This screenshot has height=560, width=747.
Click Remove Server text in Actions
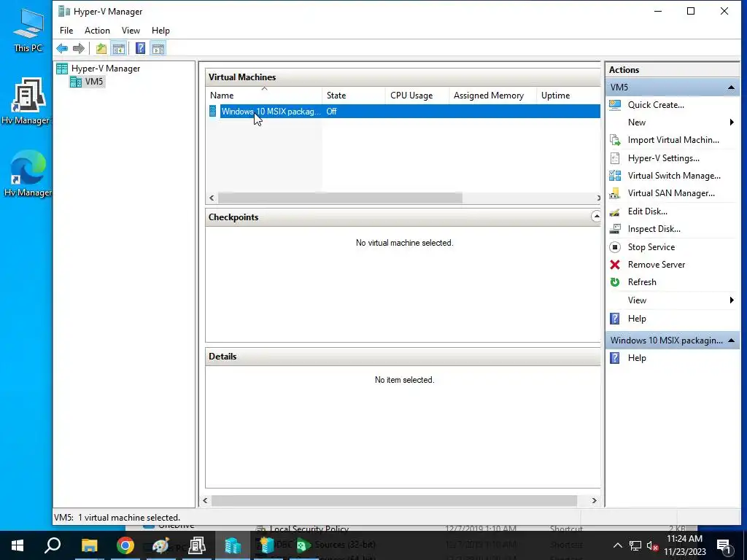pos(656,265)
